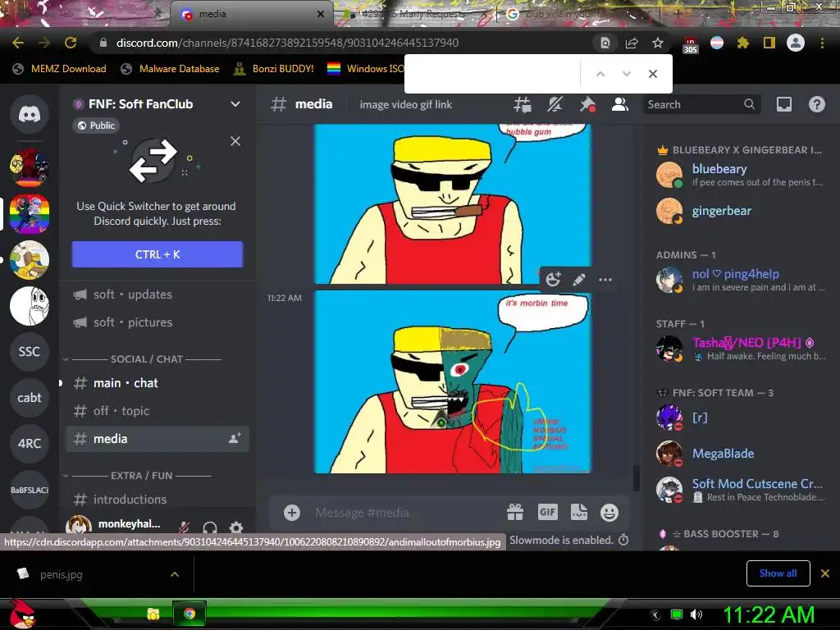Select the 4RC server icon
Screen dimensions: 840x630
[x=30, y=444]
